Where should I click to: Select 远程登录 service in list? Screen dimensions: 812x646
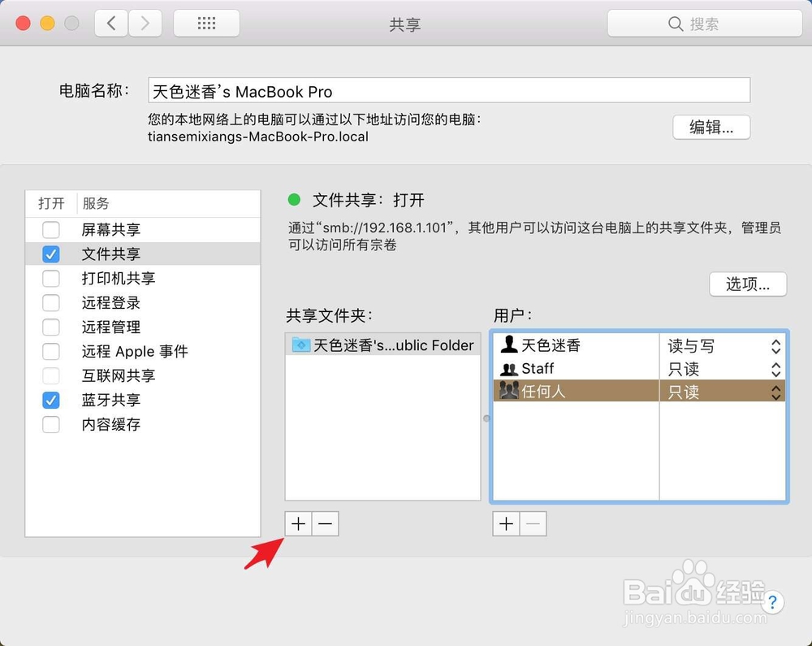tap(110, 302)
